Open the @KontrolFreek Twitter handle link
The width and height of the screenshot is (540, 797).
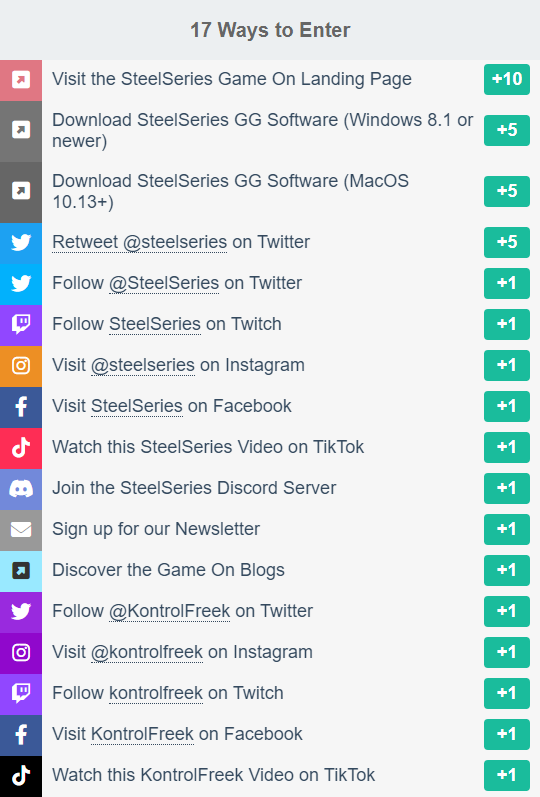click(170, 611)
